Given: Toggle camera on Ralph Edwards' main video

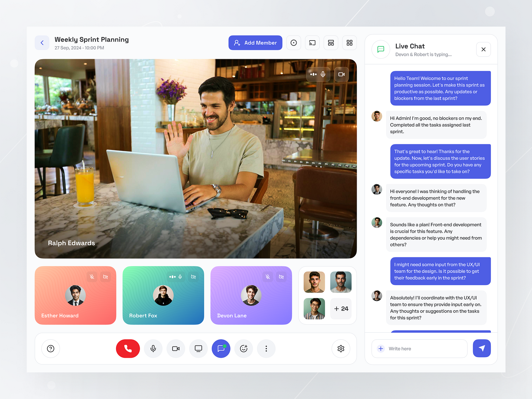Looking at the screenshot, I should point(341,74).
